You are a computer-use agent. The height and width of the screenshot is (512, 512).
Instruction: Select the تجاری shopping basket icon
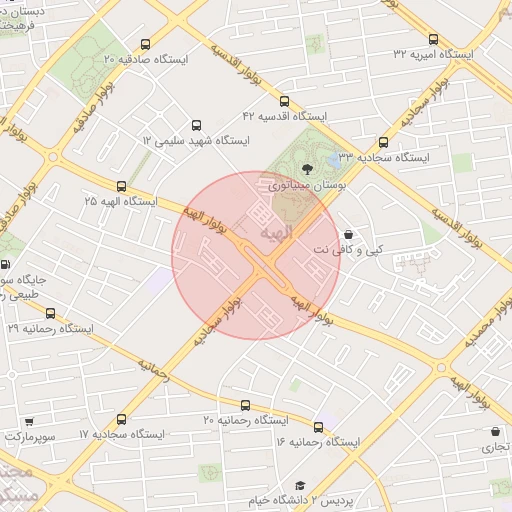click(496, 432)
